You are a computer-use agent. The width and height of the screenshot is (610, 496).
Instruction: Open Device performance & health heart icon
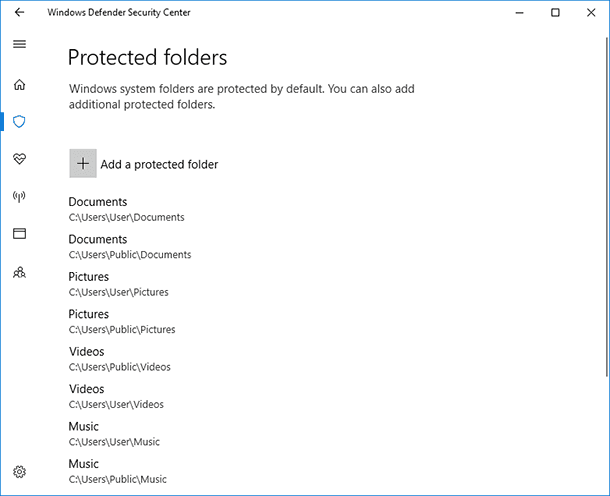click(x=19, y=159)
